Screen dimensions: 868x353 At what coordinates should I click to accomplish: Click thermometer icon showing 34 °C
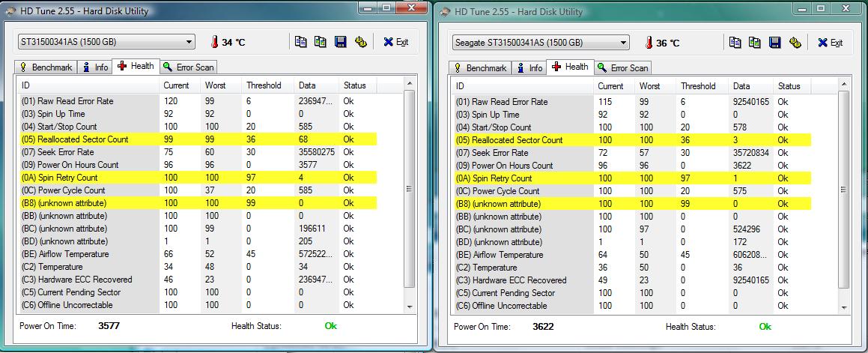213,42
